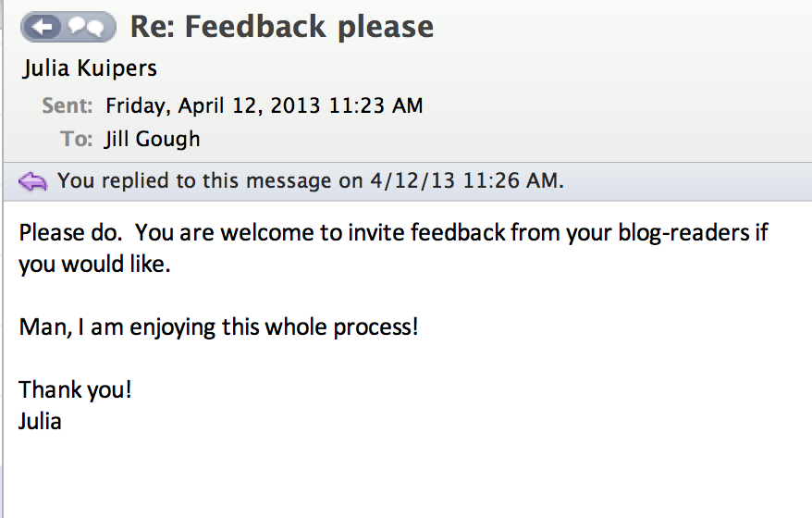This screenshot has width=812, height=518.
Task: Click the "Sent:" field label
Action: tap(67, 105)
